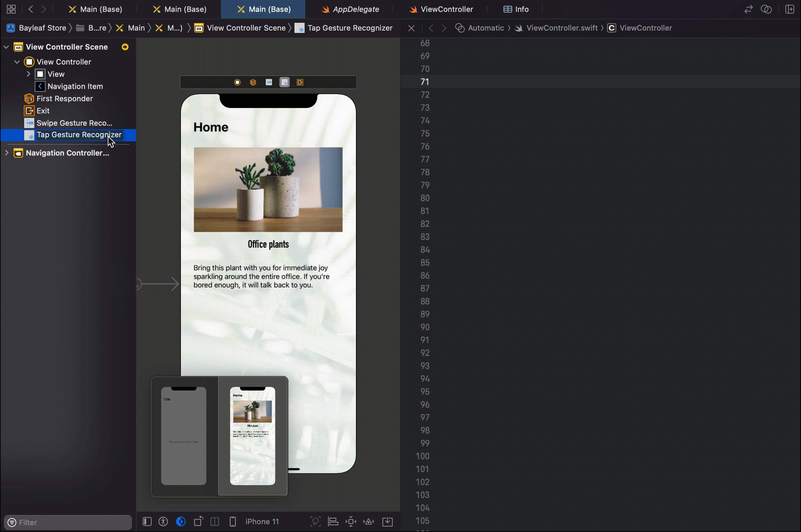Open accessibility settings in canvas bar

tap(163, 521)
